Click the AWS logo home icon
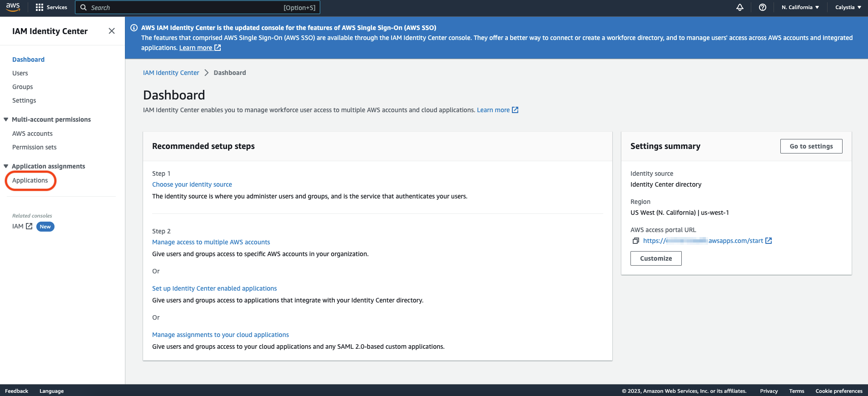The height and width of the screenshot is (396, 868). (13, 7)
